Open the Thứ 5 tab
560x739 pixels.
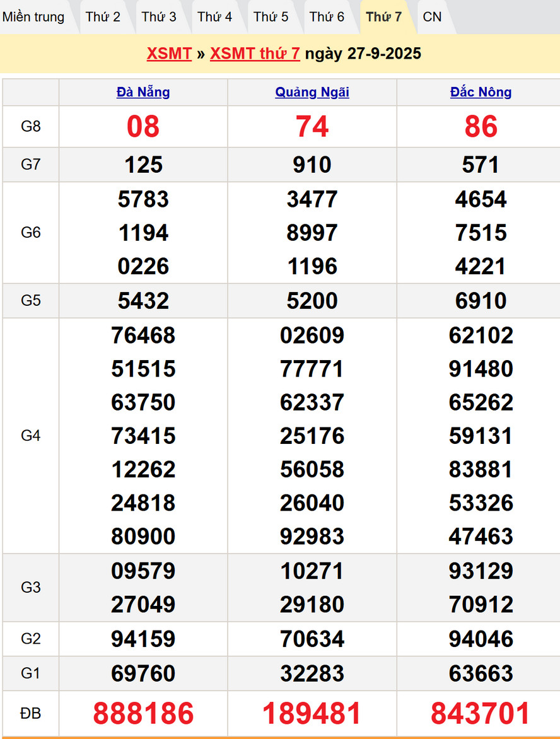pos(271,17)
